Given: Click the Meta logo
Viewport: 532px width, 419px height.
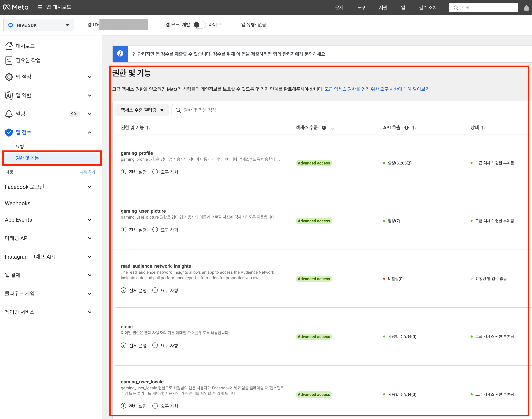Looking at the screenshot, I should (x=15, y=7).
